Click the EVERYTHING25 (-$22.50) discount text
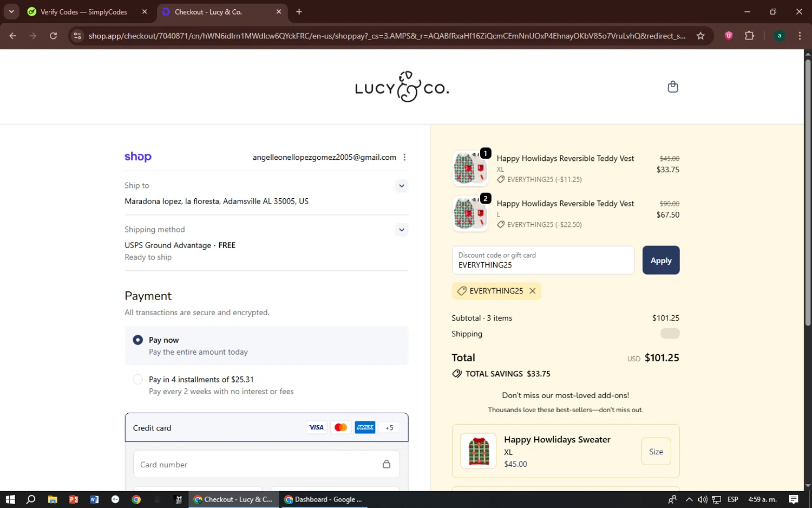 pos(544,224)
